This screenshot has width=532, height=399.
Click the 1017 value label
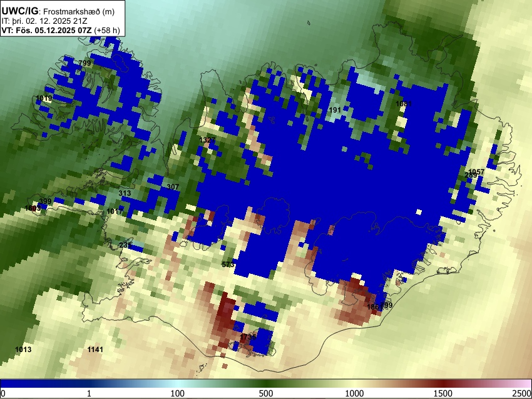(115, 211)
